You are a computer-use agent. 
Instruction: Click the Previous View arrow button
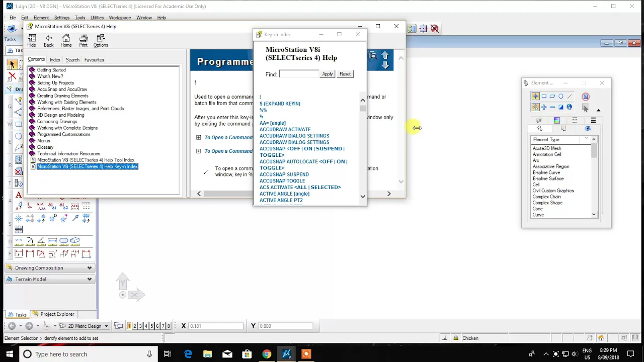pos(12,326)
